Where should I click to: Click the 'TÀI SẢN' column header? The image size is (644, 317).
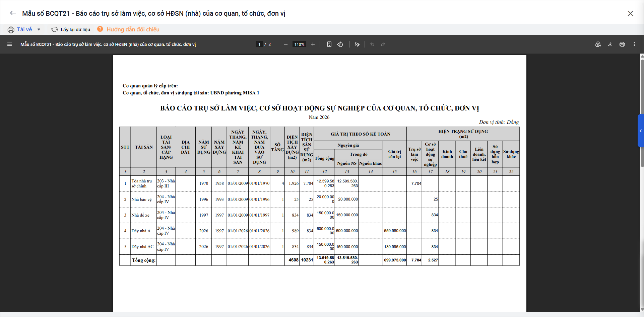144,147
